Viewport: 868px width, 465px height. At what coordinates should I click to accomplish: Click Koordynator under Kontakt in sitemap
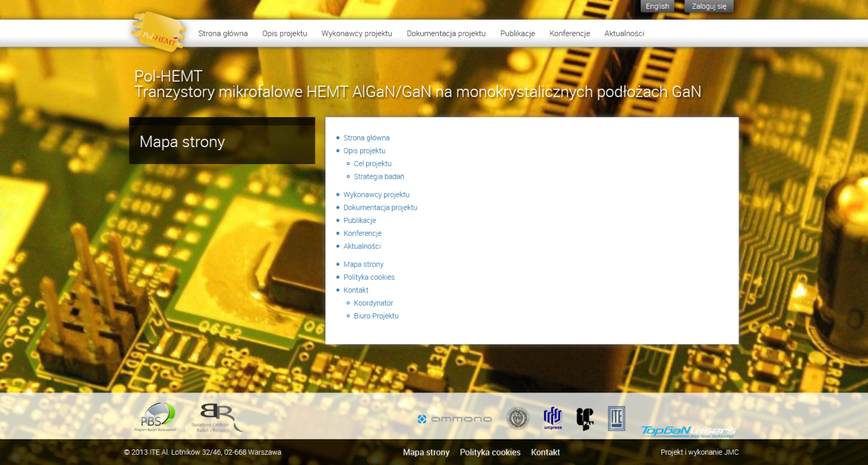pos(373,303)
